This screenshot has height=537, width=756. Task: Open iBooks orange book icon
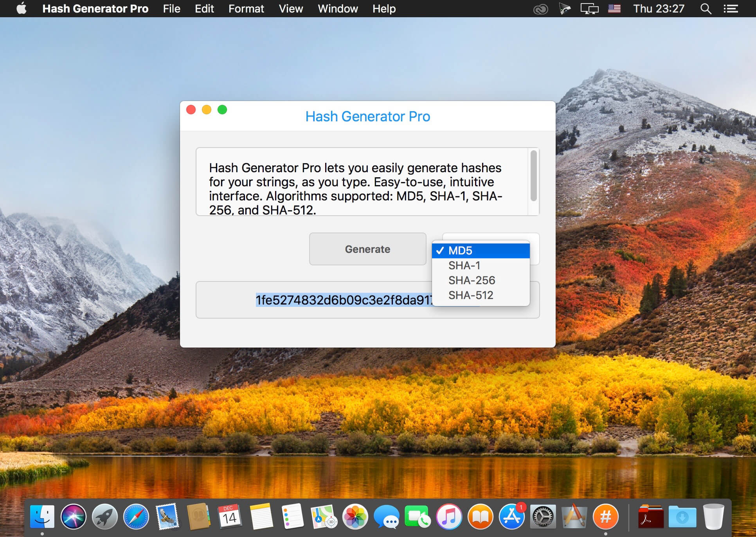point(481,517)
